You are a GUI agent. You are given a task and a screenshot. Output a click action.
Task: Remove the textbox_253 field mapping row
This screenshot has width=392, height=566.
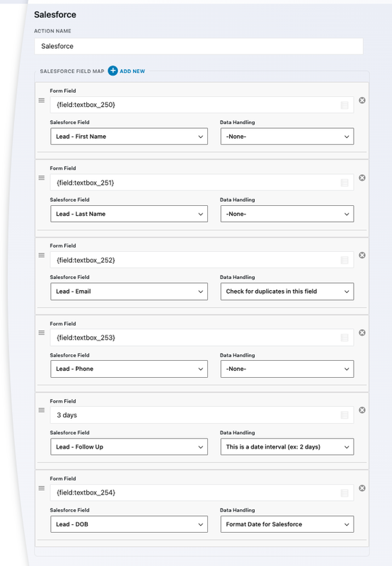tap(362, 333)
